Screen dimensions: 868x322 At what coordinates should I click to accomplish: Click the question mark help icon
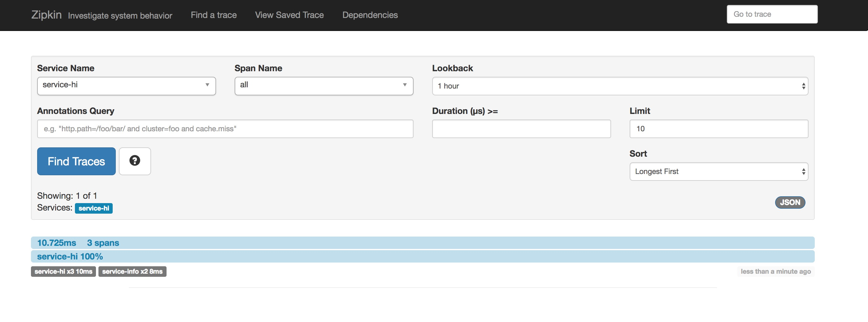(x=135, y=161)
